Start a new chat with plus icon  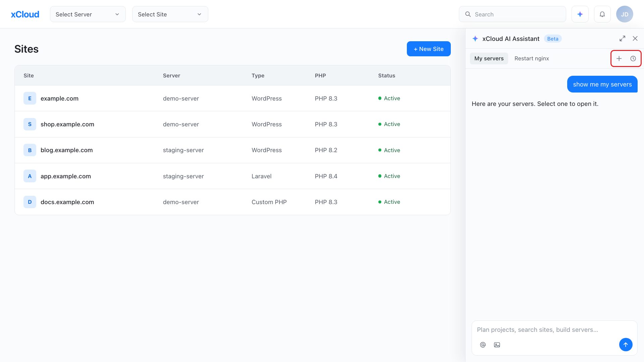619,59
